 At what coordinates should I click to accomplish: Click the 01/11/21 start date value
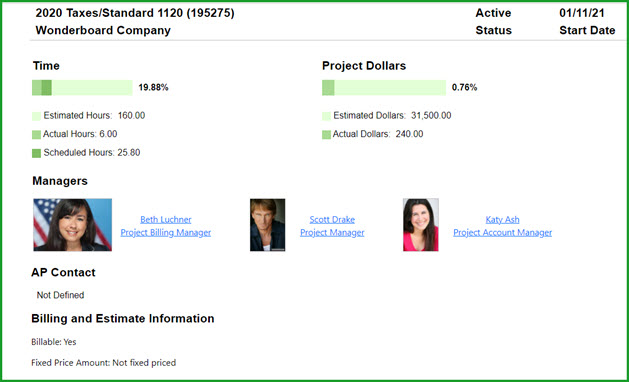coord(582,13)
